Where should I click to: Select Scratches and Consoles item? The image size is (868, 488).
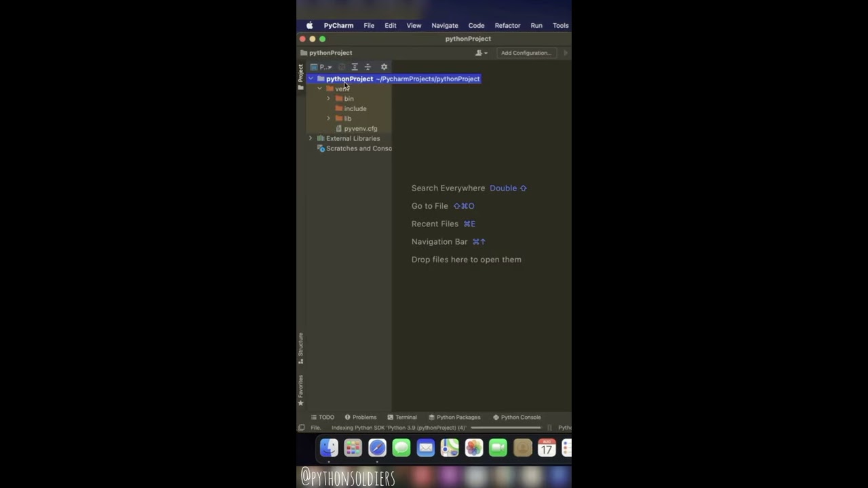pyautogui.click(x=355, y=148)
